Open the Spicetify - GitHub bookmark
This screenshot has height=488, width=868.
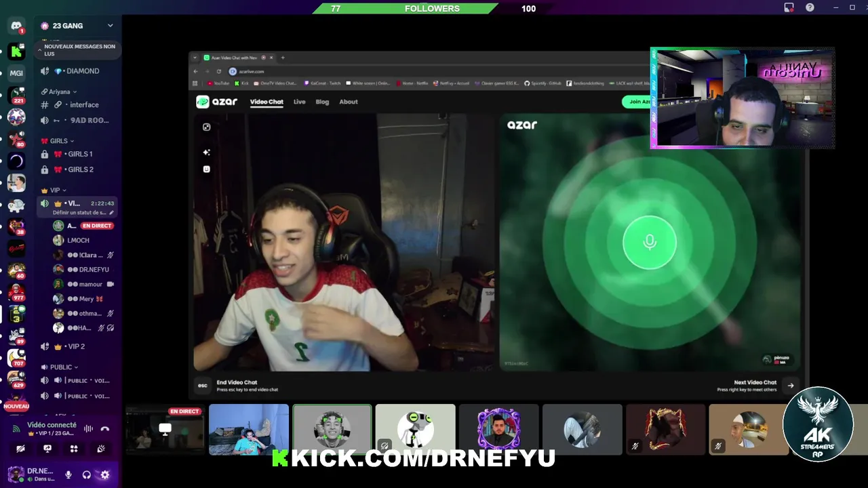tap(542, 83)
